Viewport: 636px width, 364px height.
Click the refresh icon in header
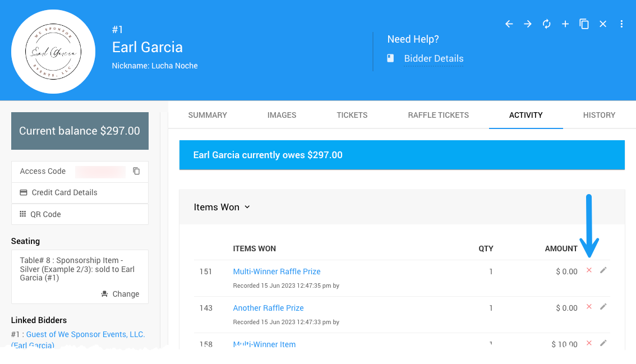[546, 24]
